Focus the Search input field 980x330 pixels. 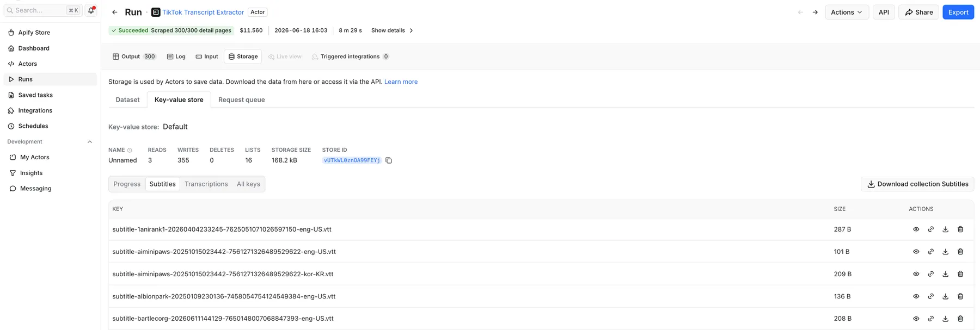[x=42, y=10]
